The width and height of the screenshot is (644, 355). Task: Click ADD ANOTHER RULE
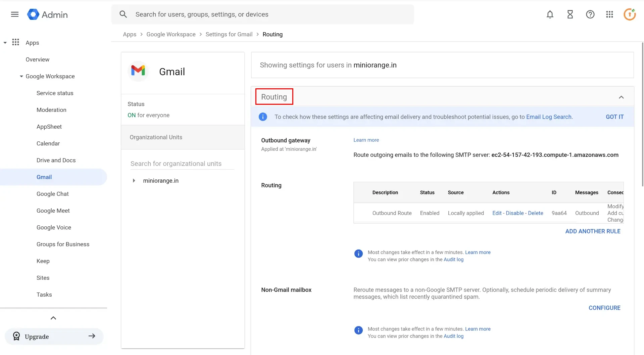593,231
